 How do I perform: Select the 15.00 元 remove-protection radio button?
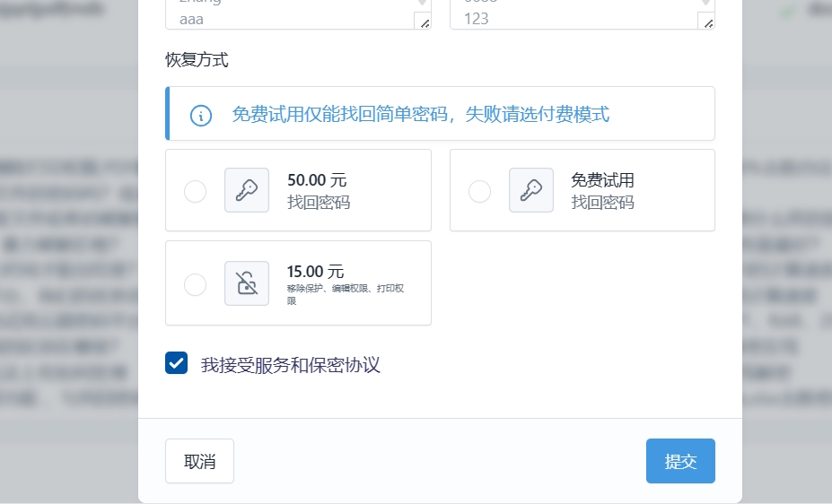click(195, 284)
